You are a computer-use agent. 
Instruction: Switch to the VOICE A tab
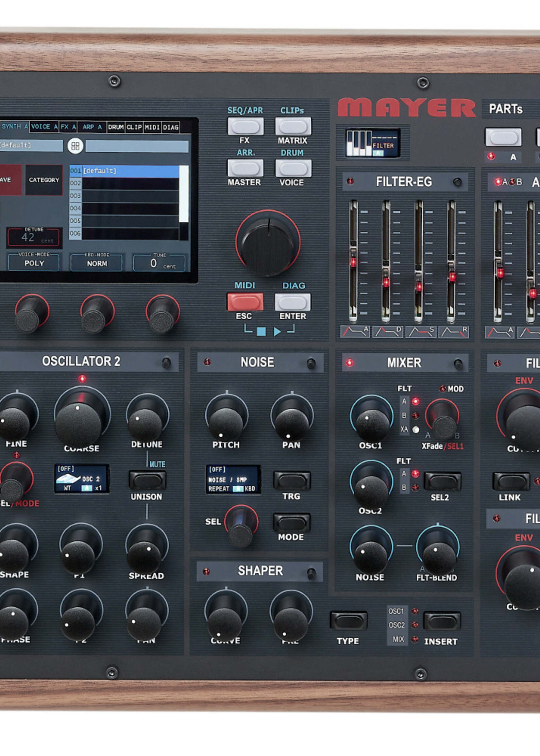(44, 127)
